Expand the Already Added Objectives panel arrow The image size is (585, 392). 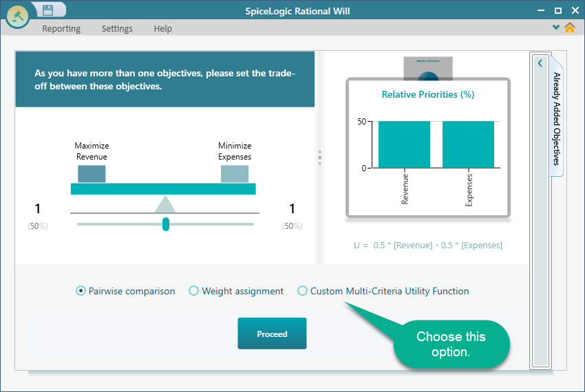[x=540, y=63]
